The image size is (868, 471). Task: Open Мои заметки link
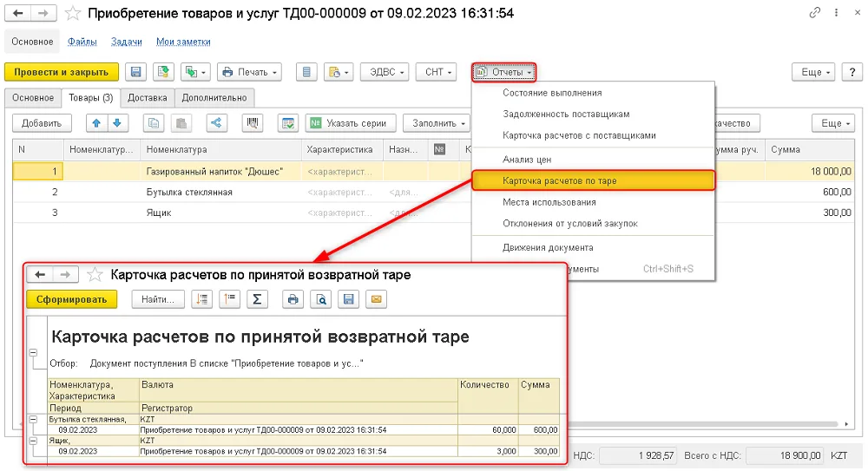[x=183, y=42]
